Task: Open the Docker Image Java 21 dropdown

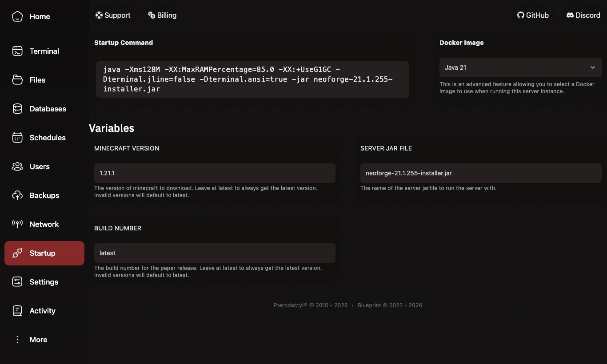Action: [x=520, y=67]
